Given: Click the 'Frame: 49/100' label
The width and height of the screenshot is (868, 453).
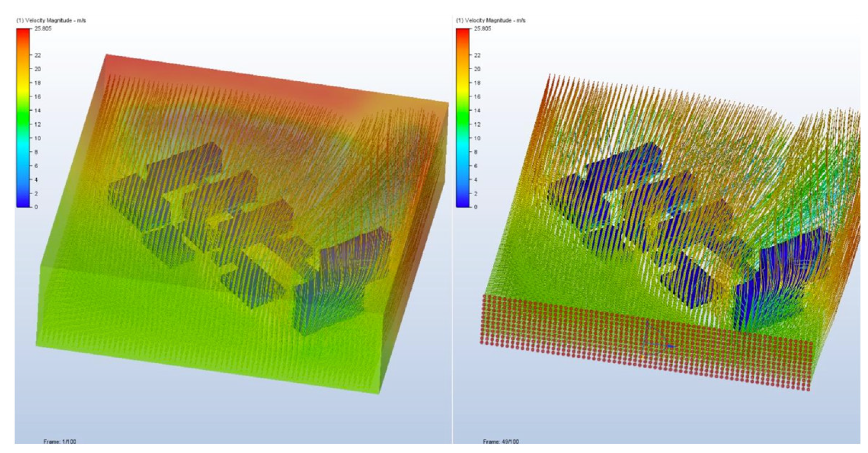Looking at the screenshot, I should point(501,441).
